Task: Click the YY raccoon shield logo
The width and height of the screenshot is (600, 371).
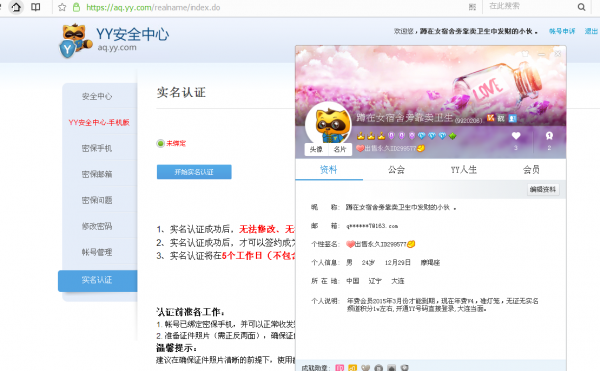Action: [75, 41]
